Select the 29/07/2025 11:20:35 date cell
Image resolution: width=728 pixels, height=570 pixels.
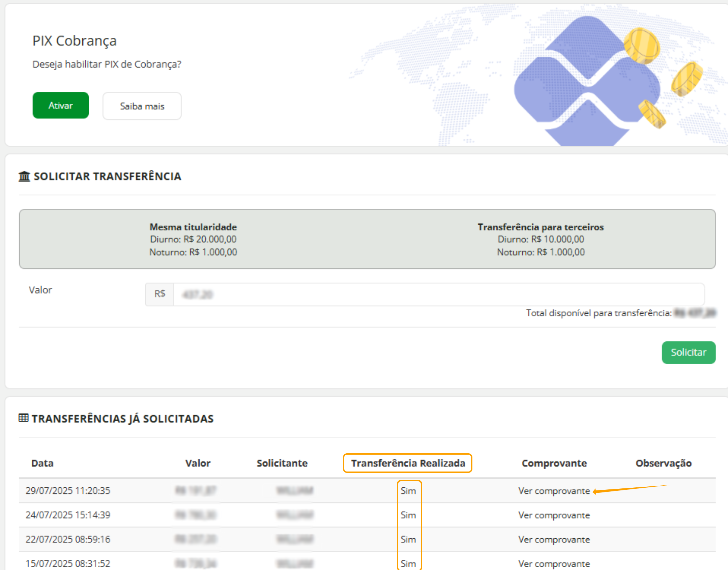tap(68, 490)
